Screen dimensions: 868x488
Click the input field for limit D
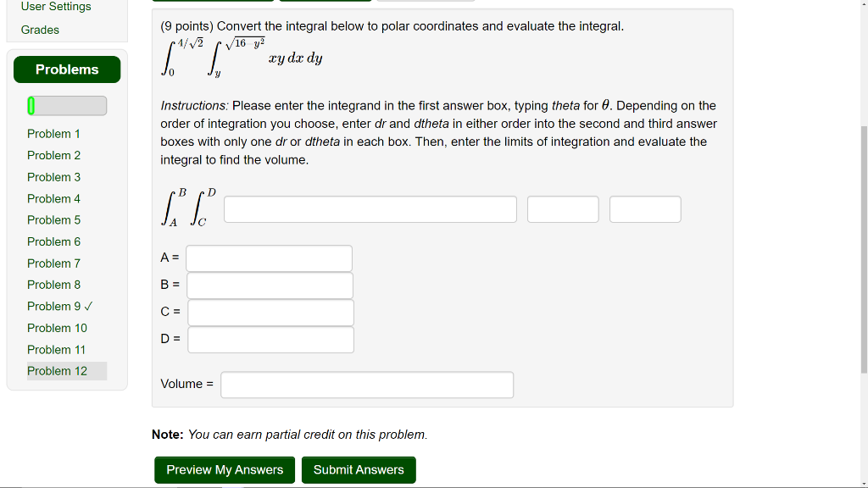(270, 340)
